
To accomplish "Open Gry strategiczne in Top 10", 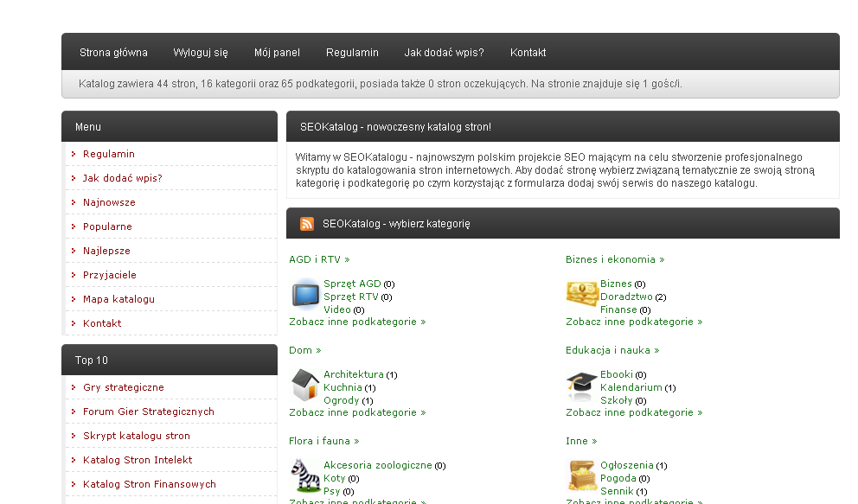I will (x=123, y=387).
